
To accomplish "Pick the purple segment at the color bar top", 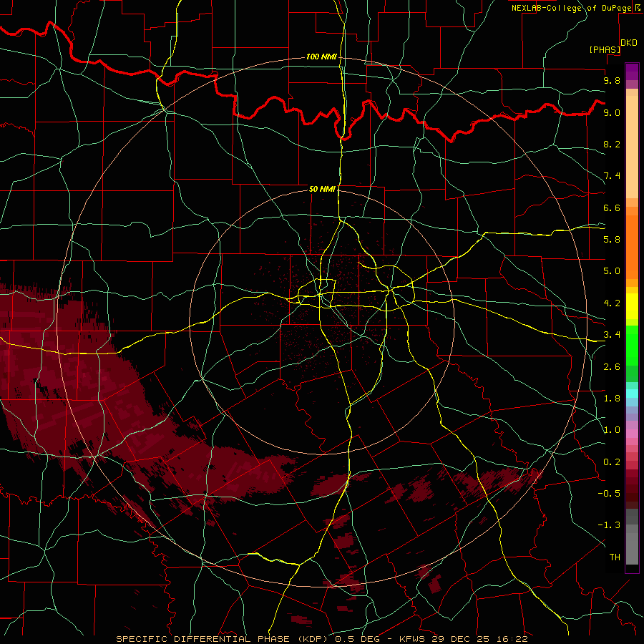I will [632, 72].
